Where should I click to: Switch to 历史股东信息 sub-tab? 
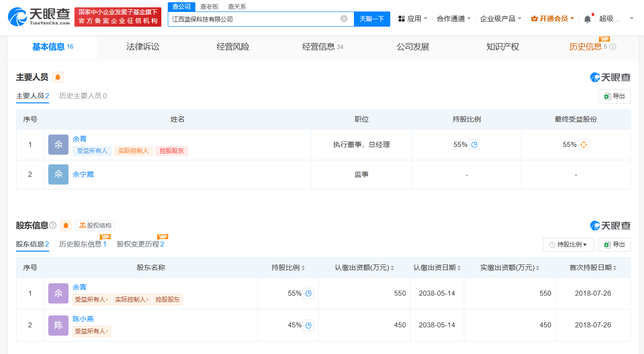(x=83, y=244)
